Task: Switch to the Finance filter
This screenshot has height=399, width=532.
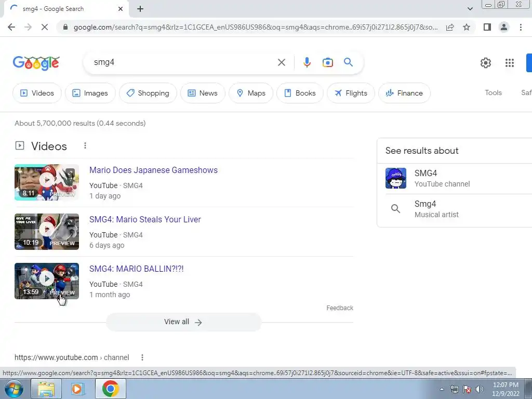Action: [404, 93]
